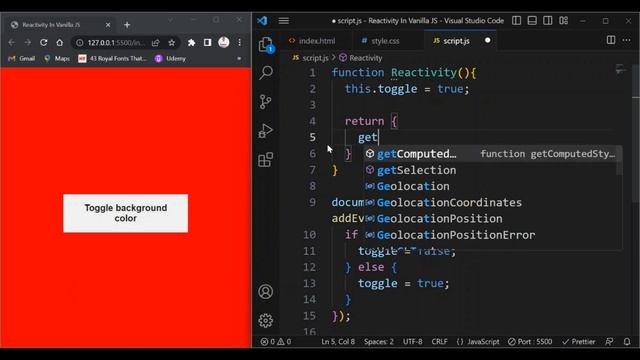This screenshot has width=640, height=360.
Task: Toggle the bottom panel layout icon
Action: [x=532, y=20]
